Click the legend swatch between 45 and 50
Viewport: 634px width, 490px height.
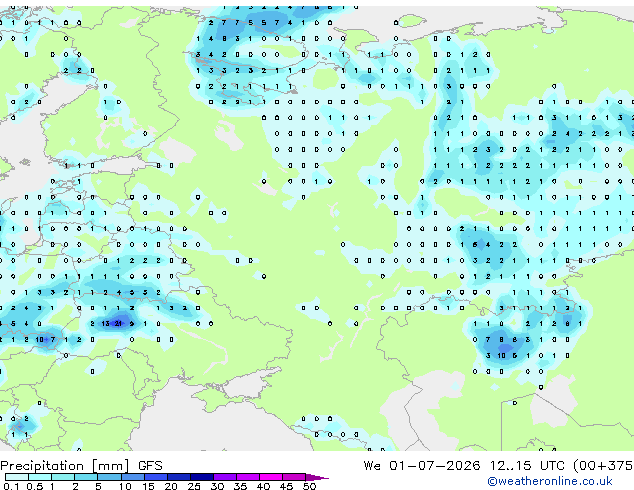pyautogui.click(x=294, y=477)
